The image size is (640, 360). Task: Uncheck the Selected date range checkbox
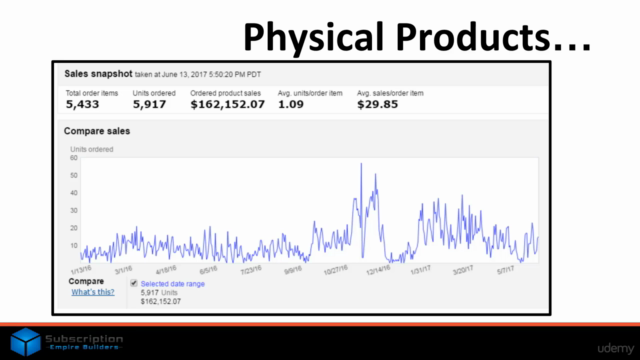tap(134, 283)
